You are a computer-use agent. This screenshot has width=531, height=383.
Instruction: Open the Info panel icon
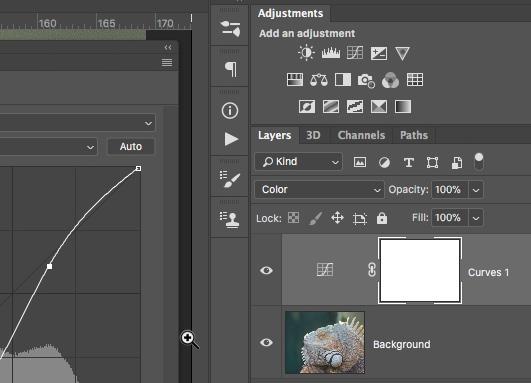click(x=230, y=110)
